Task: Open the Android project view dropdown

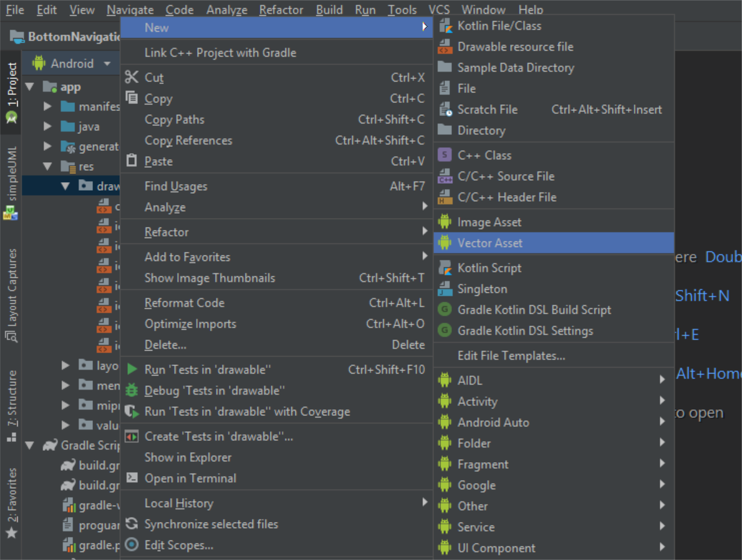Action: [x=108, y=64]
